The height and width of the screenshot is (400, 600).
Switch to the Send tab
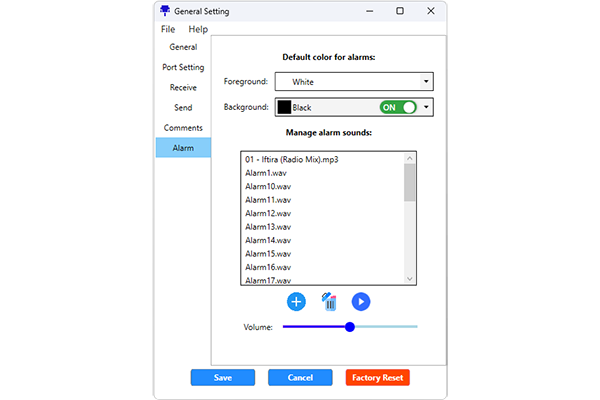click(x=183, y=108)
